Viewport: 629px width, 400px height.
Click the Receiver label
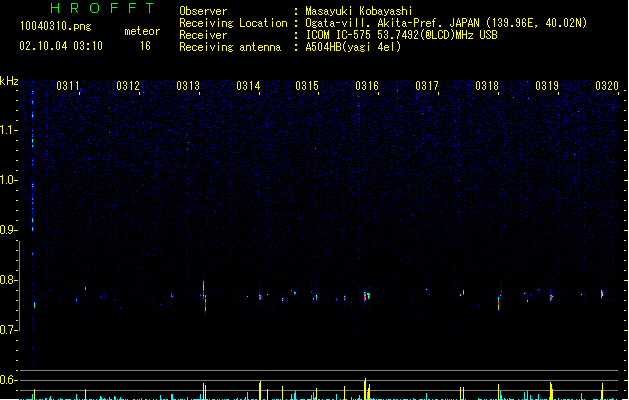(x=203, y=35)
